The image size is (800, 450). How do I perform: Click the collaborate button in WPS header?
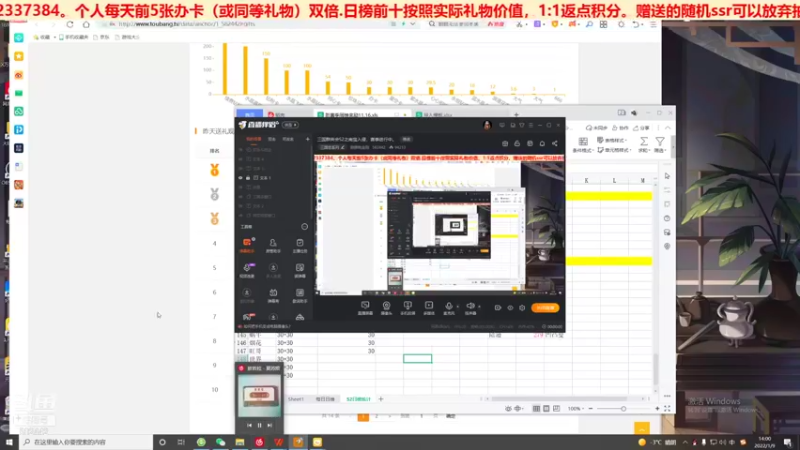pyautogui.click(x=621, y=128)
